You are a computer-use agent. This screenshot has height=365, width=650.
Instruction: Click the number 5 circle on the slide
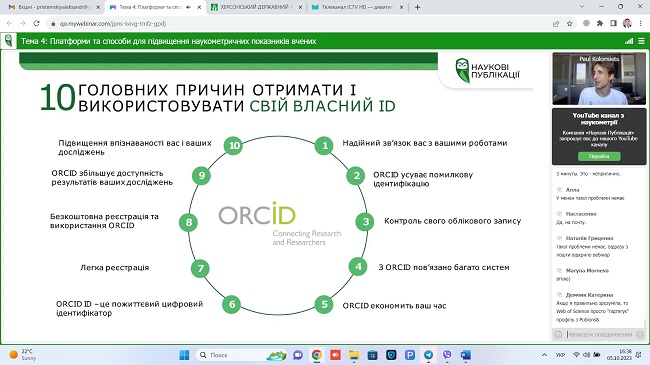pos(324,305)
